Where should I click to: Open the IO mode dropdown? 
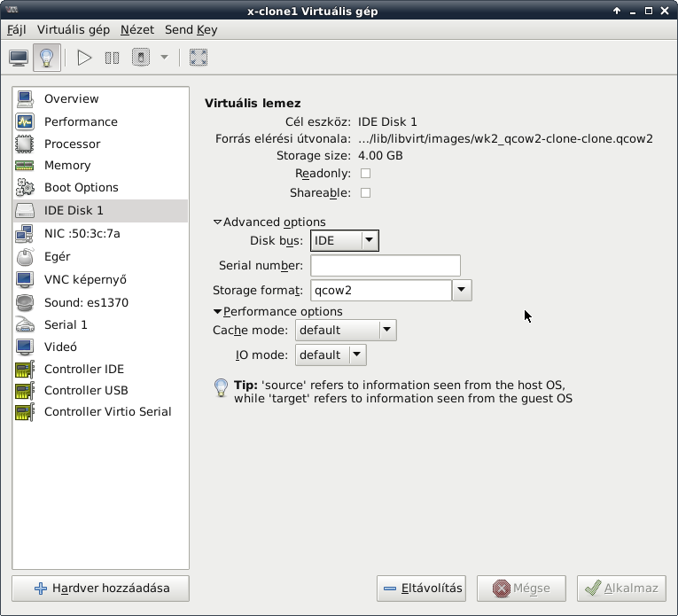[331, 355]
